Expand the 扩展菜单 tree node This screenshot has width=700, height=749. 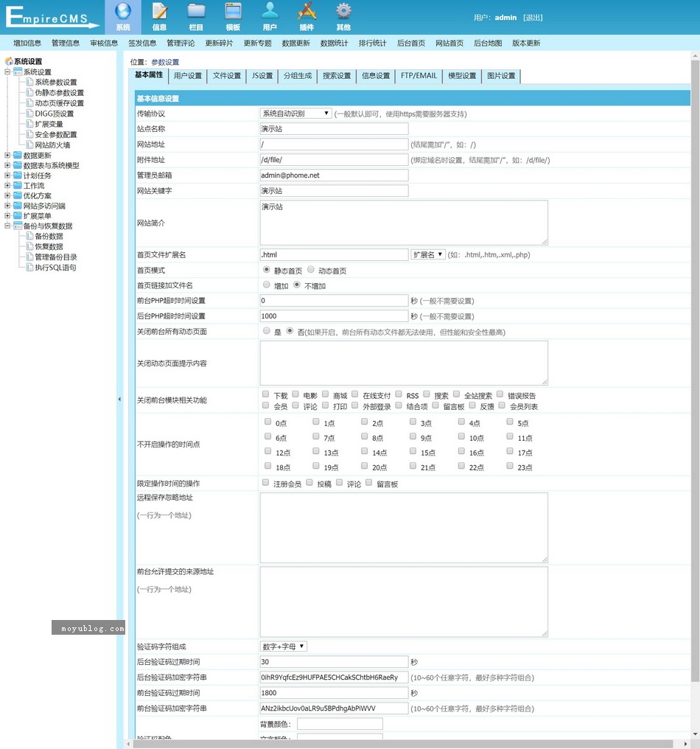(x=7, y=215)
